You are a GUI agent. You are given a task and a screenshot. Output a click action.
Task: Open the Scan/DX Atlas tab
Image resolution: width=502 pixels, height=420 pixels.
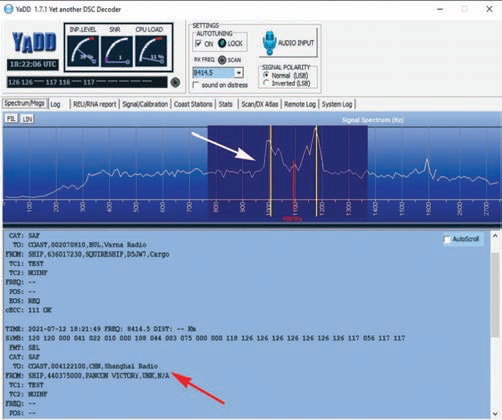[x=260, y=104]
